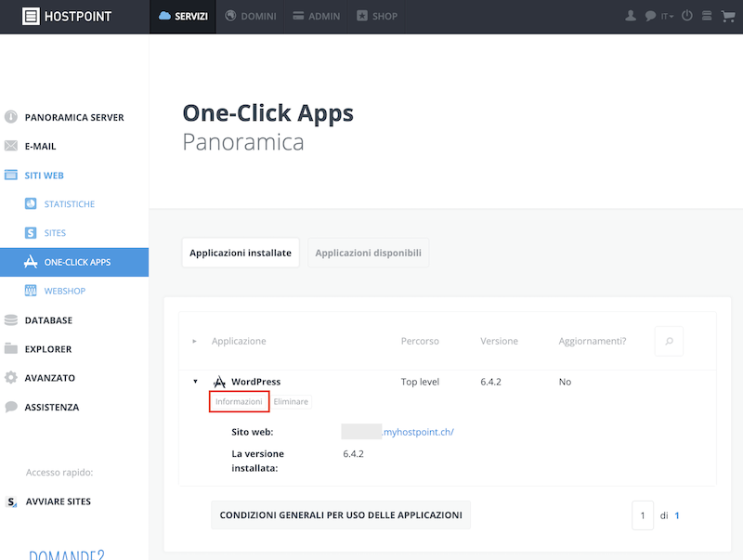This screenshot has width=743, height=560.
Task: Collapse the WordPress row details
Action: pyautogui.click(x=195, y=382)
